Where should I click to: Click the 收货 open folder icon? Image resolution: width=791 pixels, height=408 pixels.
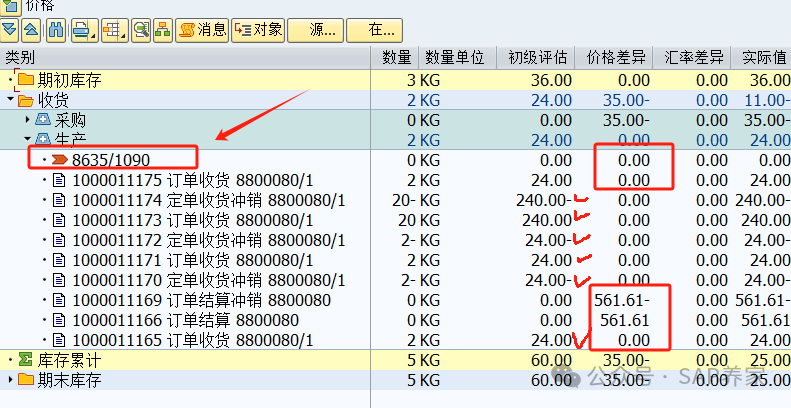tap(26, 100)
